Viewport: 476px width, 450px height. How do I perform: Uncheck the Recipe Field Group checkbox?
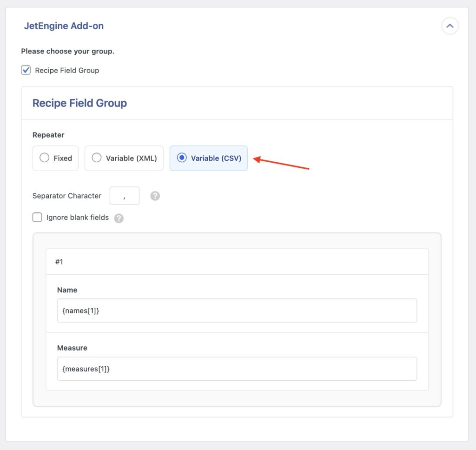(26, 70)
